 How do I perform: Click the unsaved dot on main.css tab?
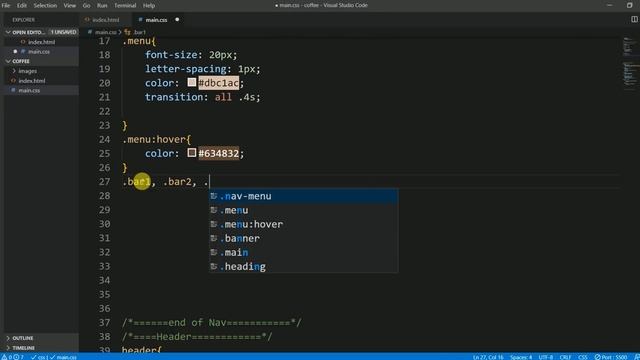point(177,20)
